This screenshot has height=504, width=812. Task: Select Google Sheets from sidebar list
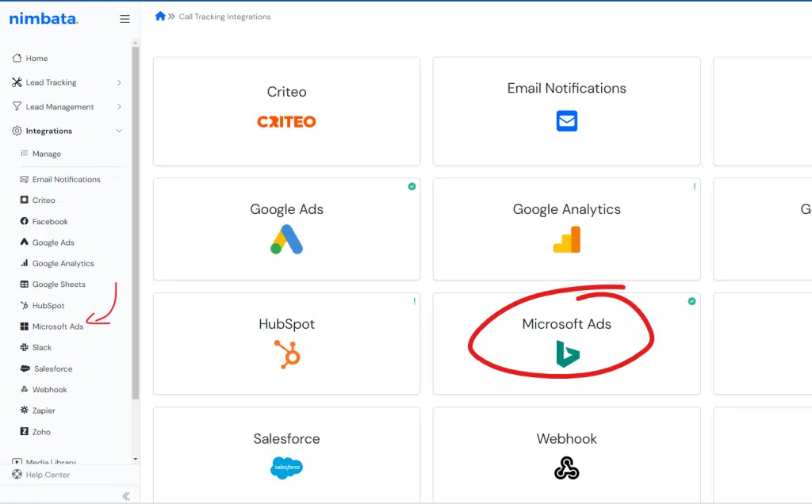58,284
